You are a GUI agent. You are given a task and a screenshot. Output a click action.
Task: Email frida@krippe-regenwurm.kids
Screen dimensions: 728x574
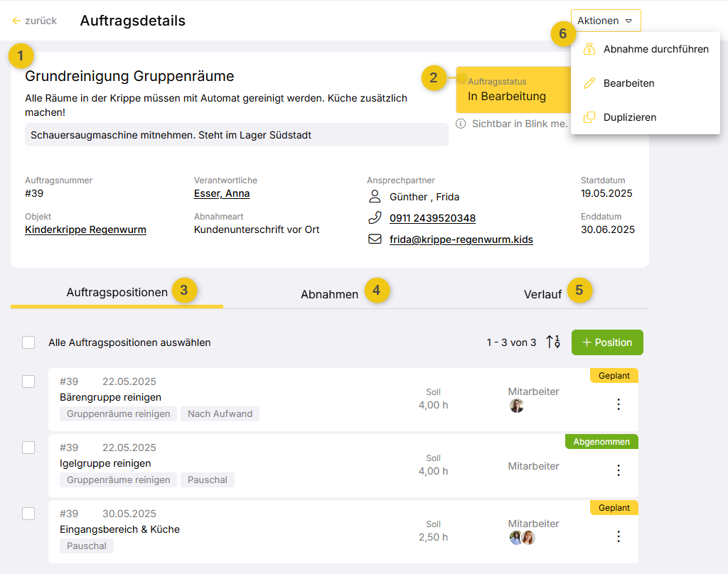461,239
